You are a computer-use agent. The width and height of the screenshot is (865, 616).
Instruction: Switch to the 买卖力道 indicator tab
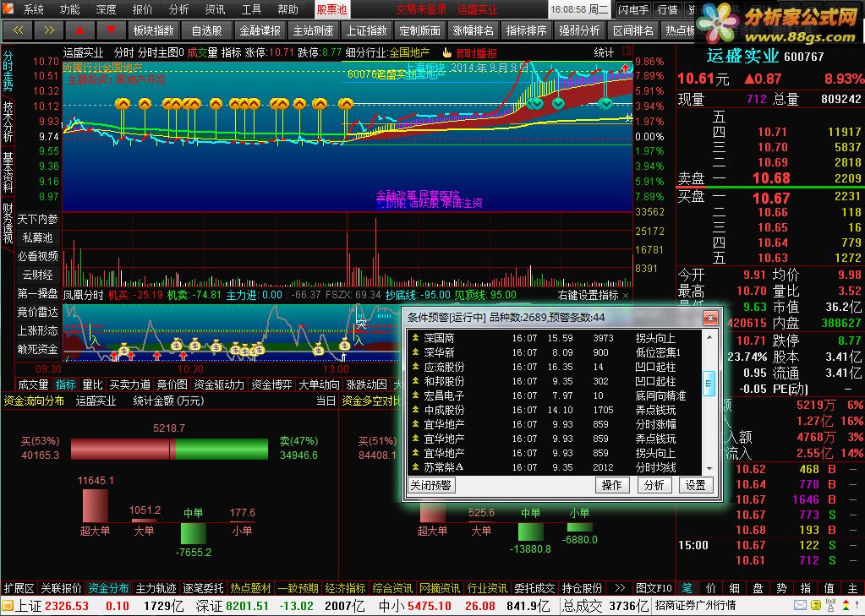click(130, 384)
